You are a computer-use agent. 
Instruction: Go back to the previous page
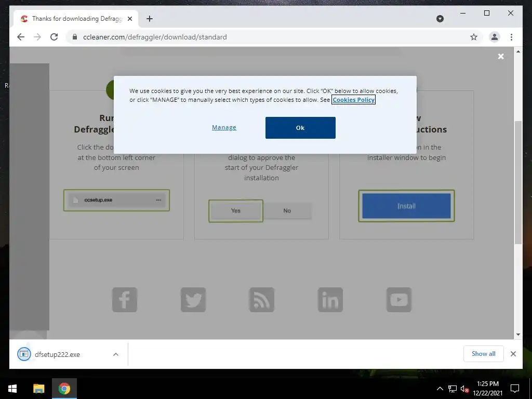21,37
